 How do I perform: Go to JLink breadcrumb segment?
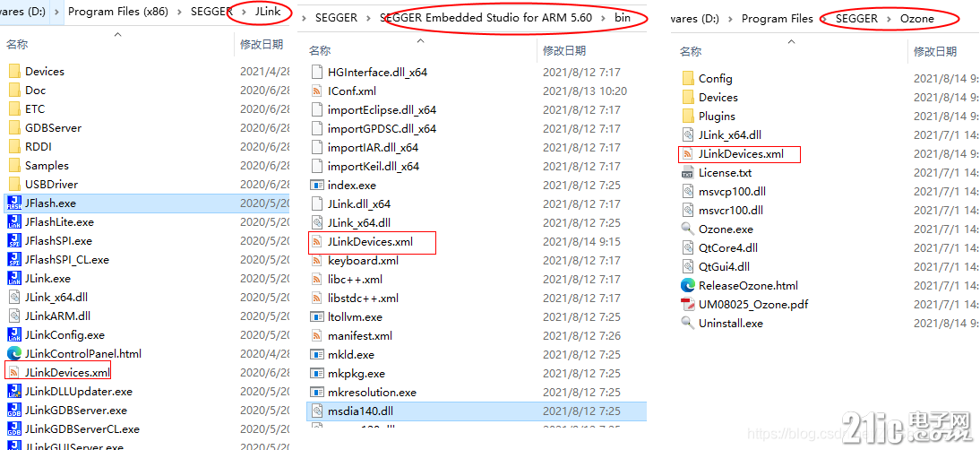coord(268,12)
